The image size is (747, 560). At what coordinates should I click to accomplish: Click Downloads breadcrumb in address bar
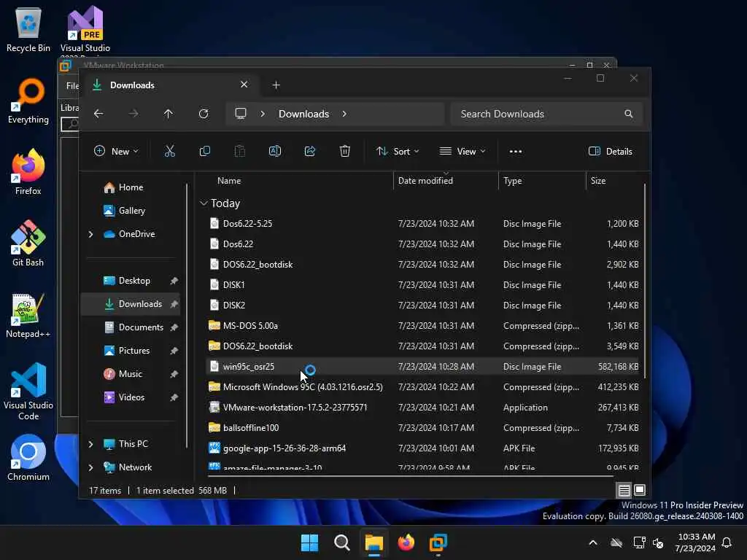[x=304, y=114]
